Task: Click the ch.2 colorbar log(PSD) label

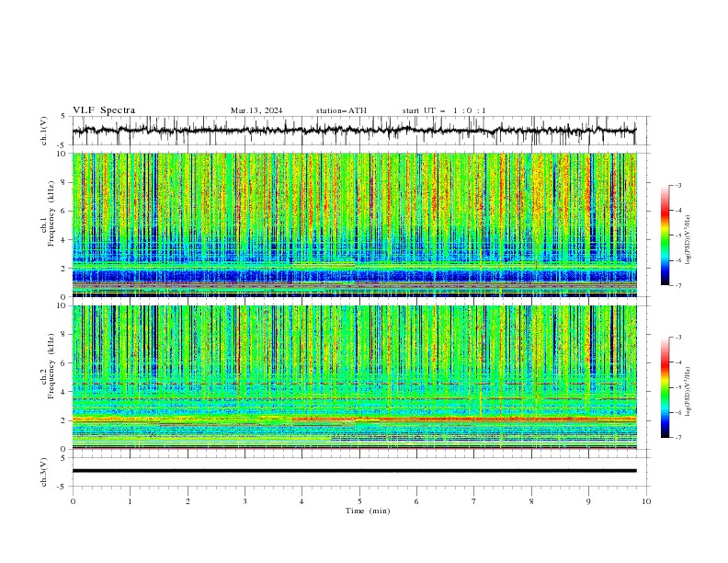Action: pos(688,392)
